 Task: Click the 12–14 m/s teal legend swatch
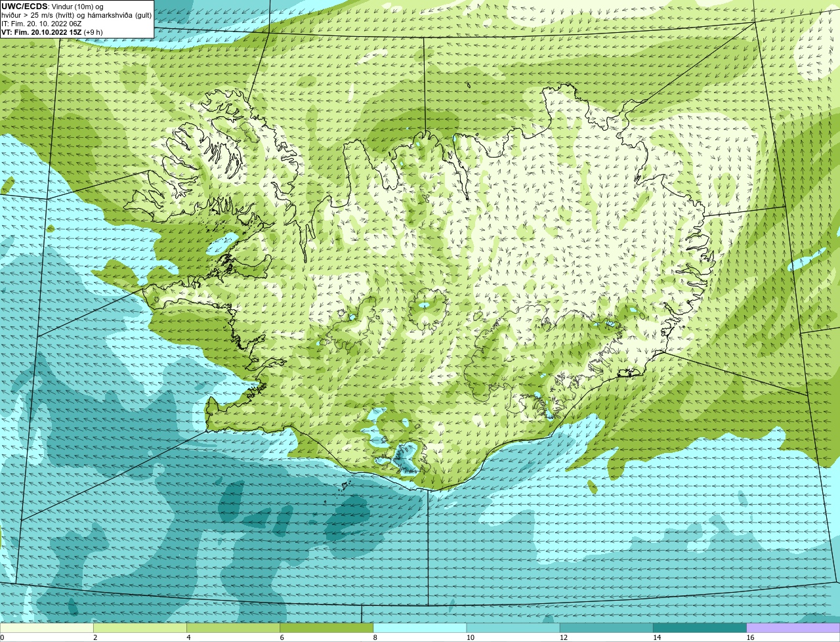[606, 628]
